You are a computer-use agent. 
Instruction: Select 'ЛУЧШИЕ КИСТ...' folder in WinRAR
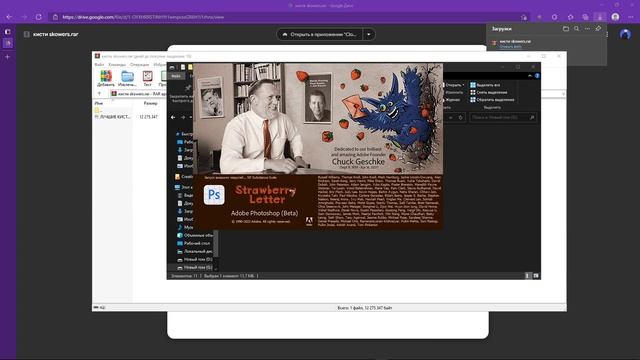pos(112,117)
